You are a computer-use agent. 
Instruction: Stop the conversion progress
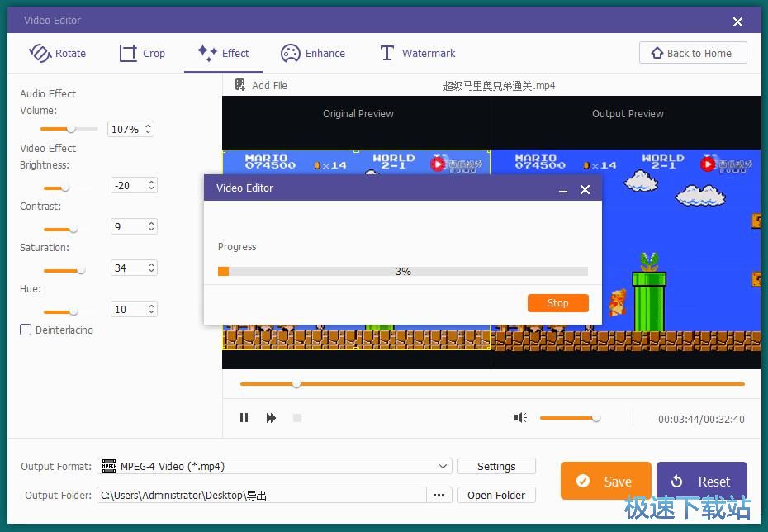(558, 302)
